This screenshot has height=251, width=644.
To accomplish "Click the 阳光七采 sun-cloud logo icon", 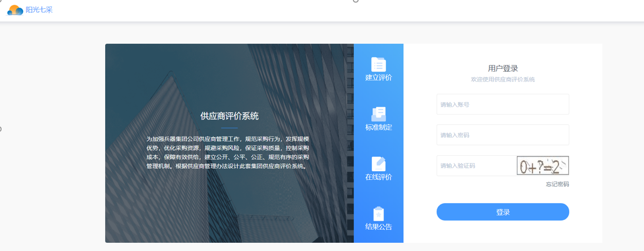I will pos(15,10).
